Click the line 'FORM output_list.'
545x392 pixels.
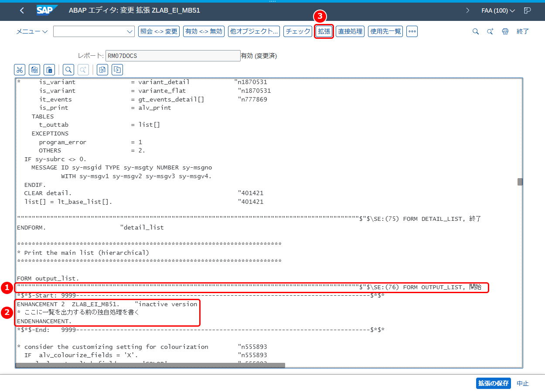tap(48, 278)
